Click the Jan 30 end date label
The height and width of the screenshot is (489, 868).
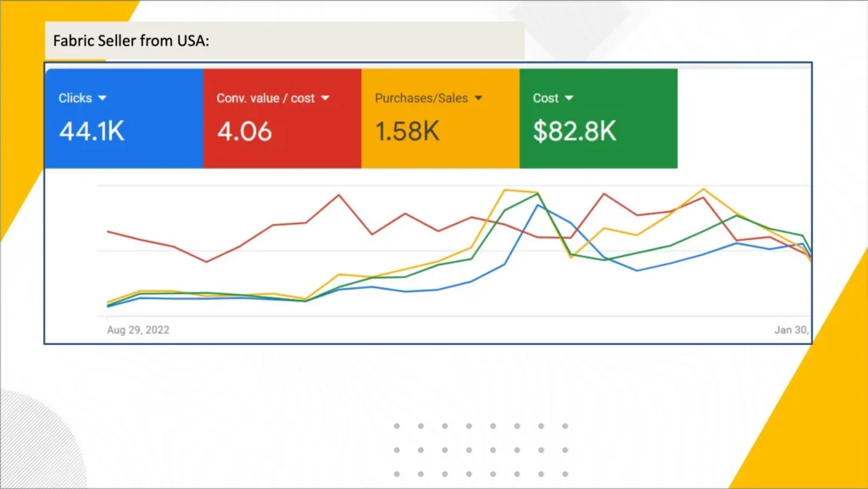(x=792, y=330)
